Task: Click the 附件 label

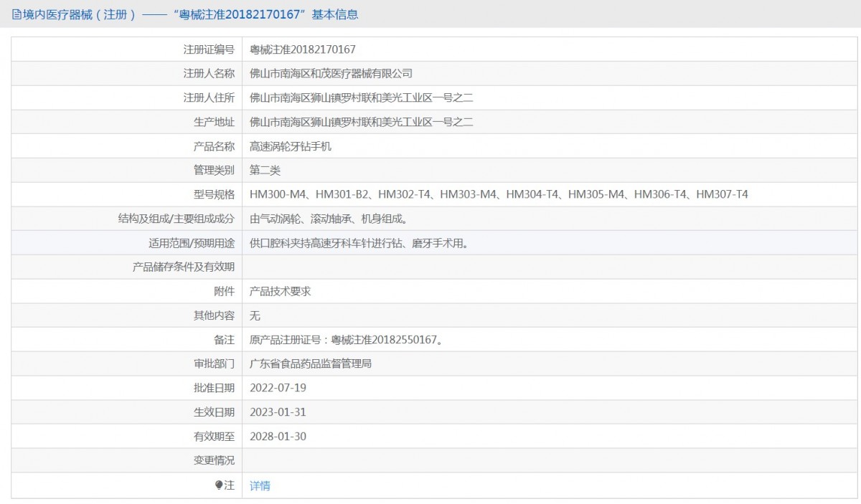Action: coord(224,291)
